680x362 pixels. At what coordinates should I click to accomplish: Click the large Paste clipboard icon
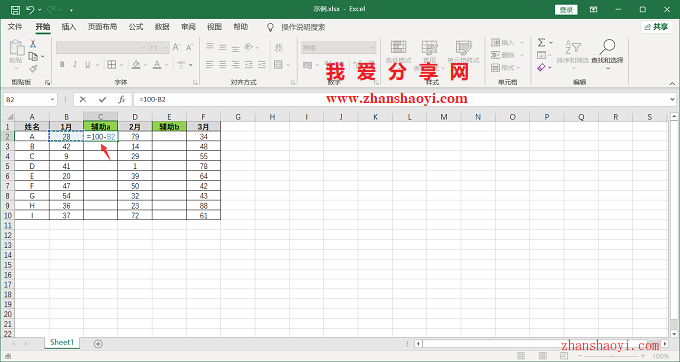(16, 48)
